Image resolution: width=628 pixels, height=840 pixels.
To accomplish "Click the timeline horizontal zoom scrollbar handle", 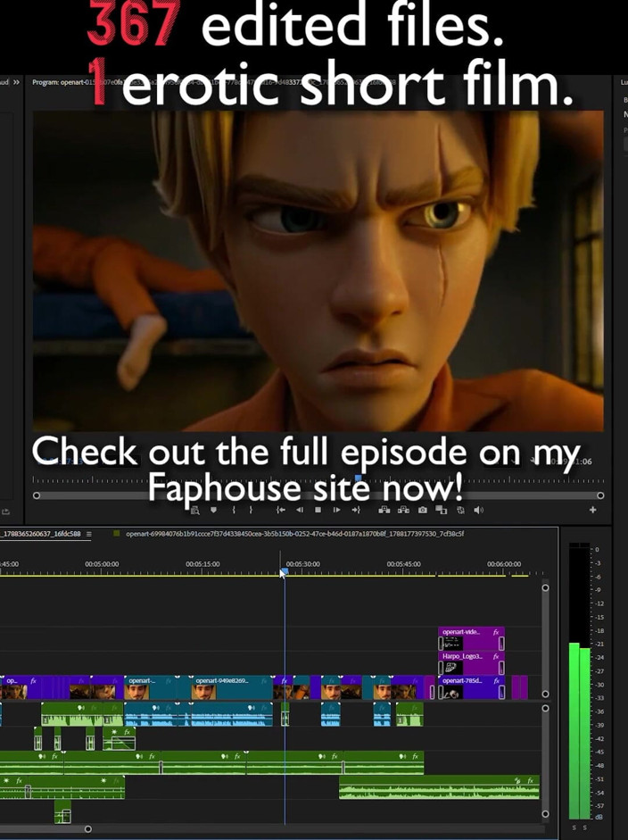I will click(x=87, y=829).
